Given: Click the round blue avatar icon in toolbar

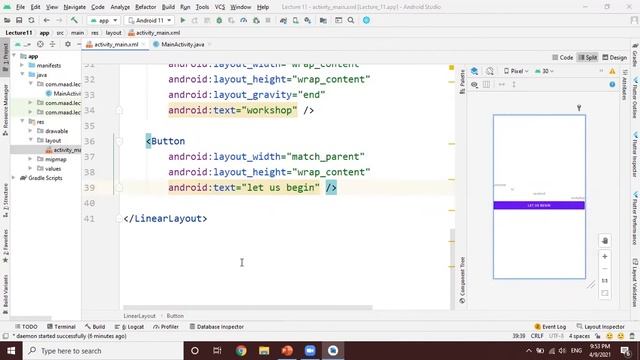Looking at the screenshot, I should pos(366,20).
